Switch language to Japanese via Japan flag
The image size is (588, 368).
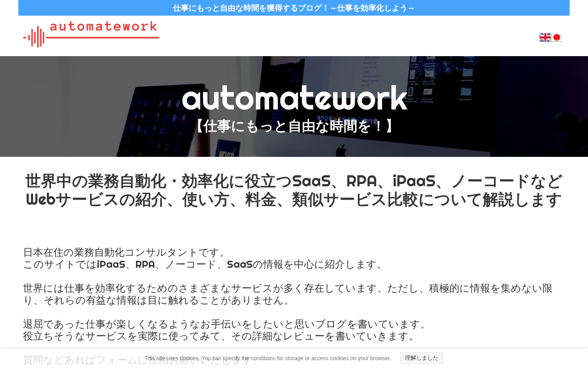click(557, 37)
